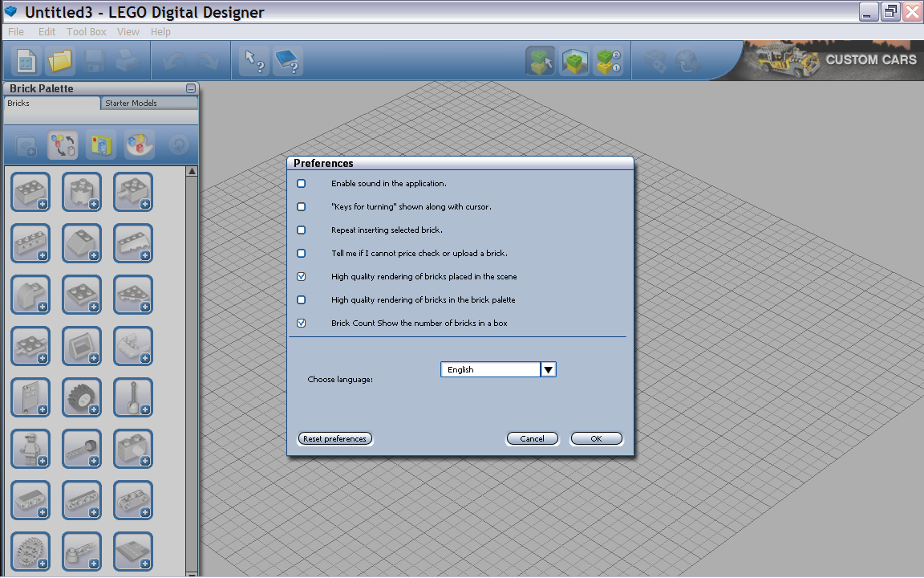Switch to View mode icon

pyautogui.click(x=574, y=61)
